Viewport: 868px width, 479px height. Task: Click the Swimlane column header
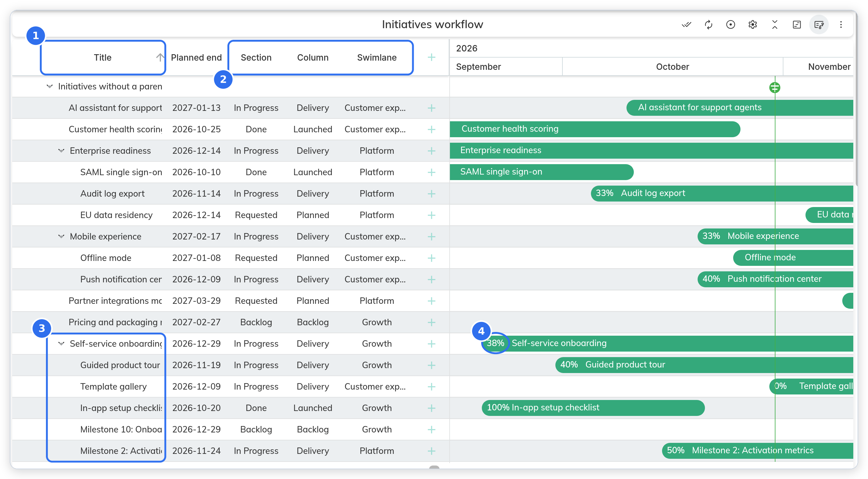point(377,58)
